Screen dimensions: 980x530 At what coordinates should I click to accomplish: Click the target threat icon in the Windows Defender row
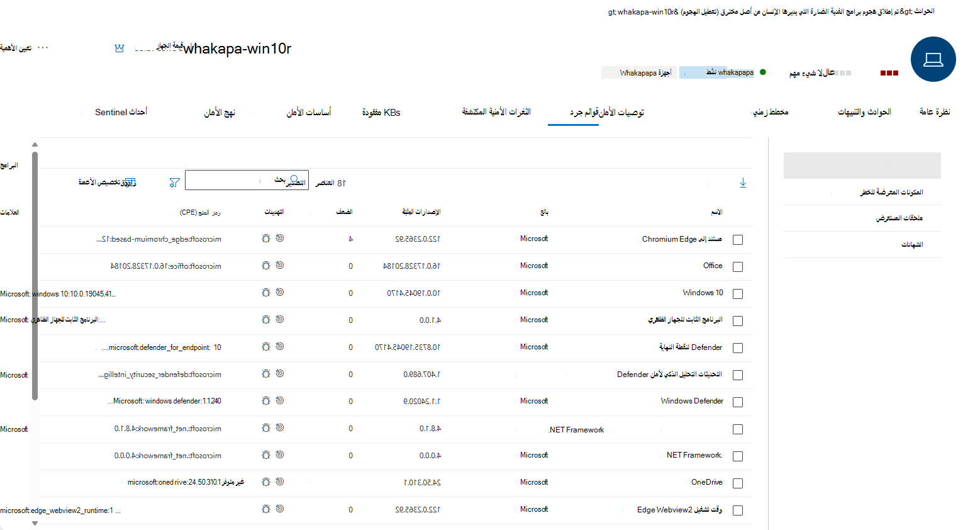click(280, 400)
